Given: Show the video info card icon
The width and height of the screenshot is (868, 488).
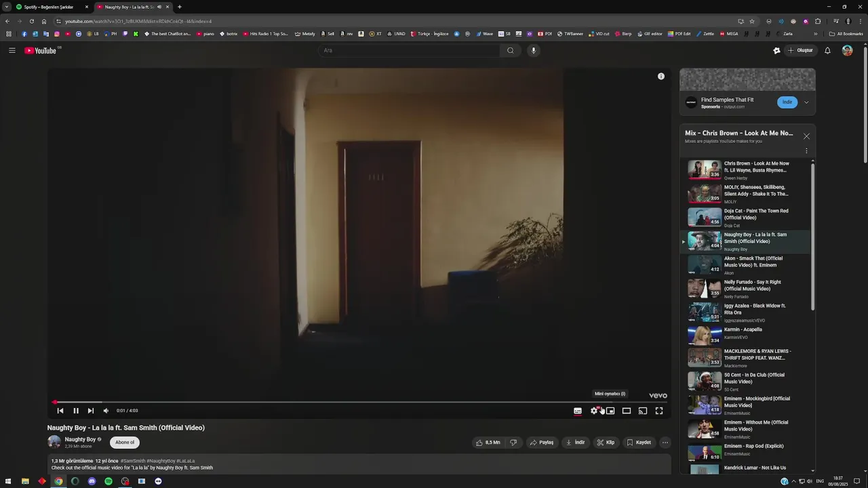Looking at the screenshot, I should click(x=661, y=77).
